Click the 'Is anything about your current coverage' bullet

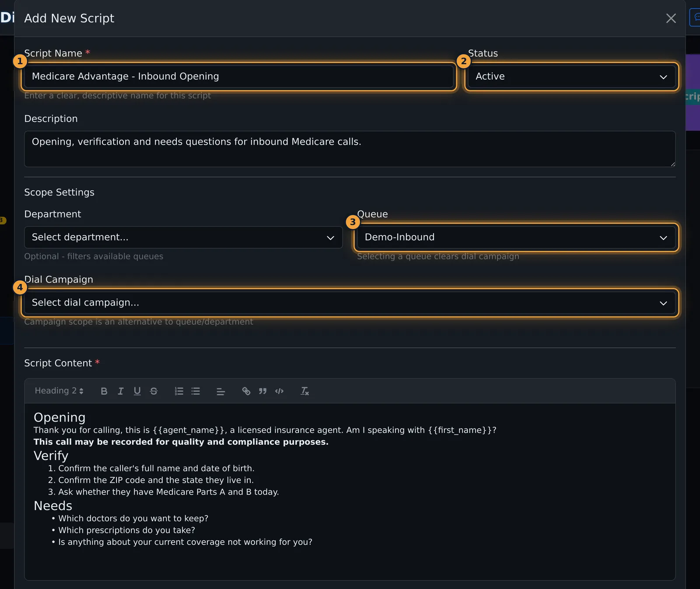(x=185, y=542)
